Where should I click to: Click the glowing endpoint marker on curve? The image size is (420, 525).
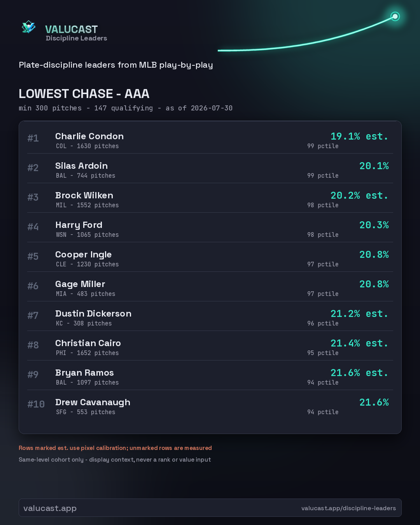point(395,16)
